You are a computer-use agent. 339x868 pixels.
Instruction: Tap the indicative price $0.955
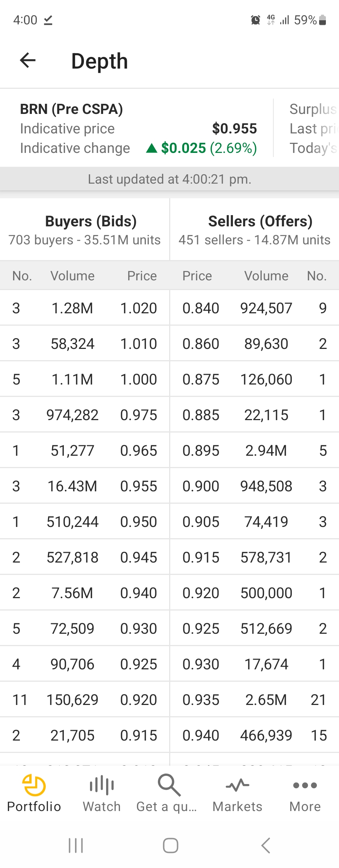tap(234, 129)
